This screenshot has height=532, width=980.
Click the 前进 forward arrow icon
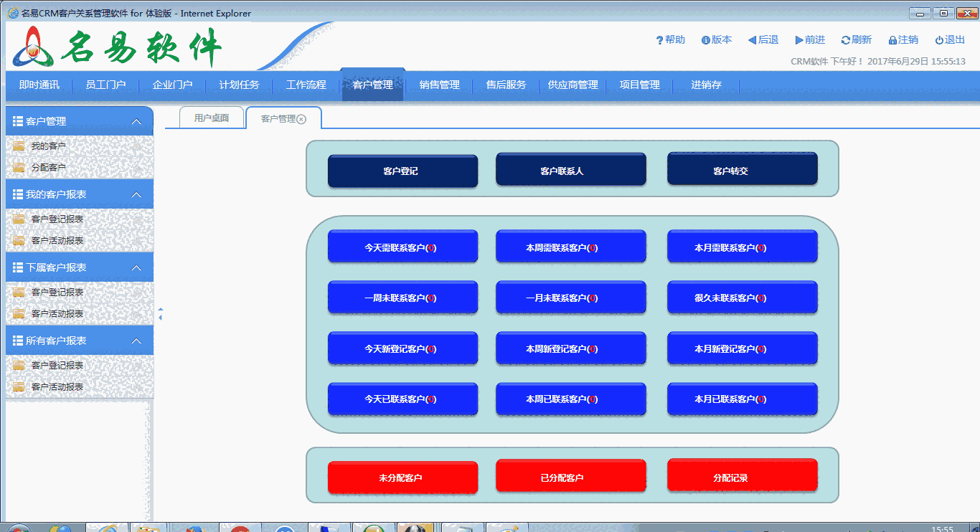(x=798, y=40)
